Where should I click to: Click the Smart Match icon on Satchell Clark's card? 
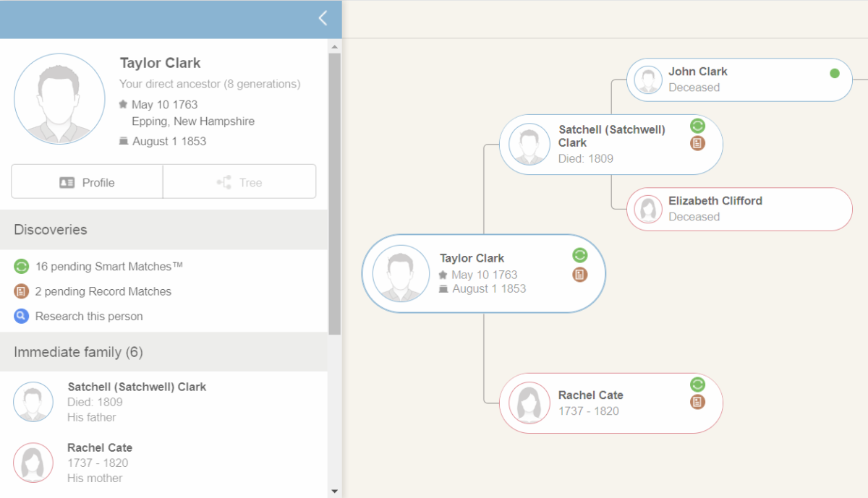[697, 125]
